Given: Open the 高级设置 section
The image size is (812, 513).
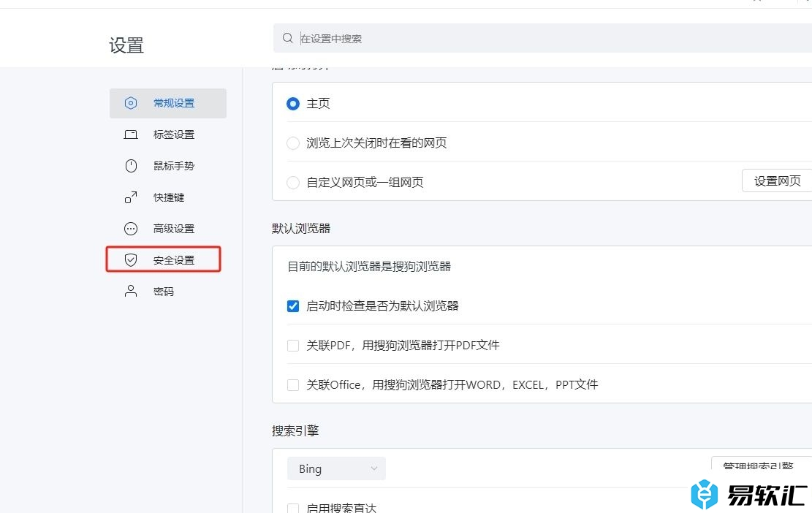Looking at the screenshot, I should [168, 229].
